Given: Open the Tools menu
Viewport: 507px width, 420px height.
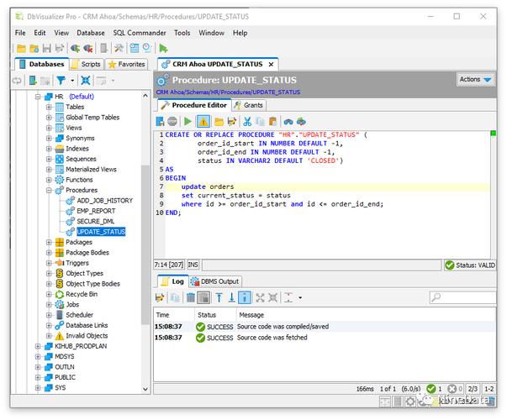Looking at the screenshot, I should pyautogui.click(x=182, y=33).
